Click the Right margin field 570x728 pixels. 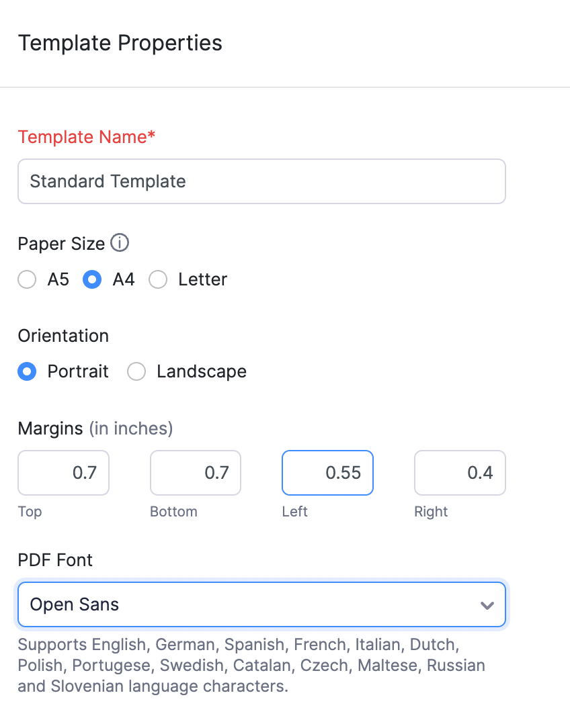(460, 473)
